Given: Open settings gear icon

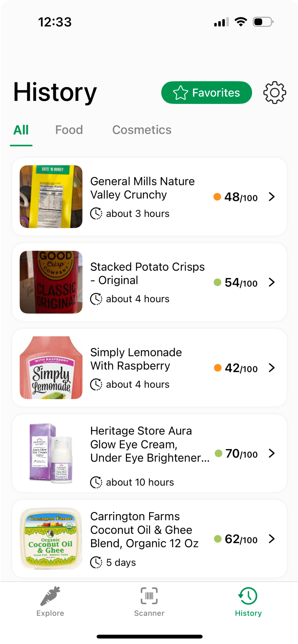Looking at the screenshot, I should (274, 92).
